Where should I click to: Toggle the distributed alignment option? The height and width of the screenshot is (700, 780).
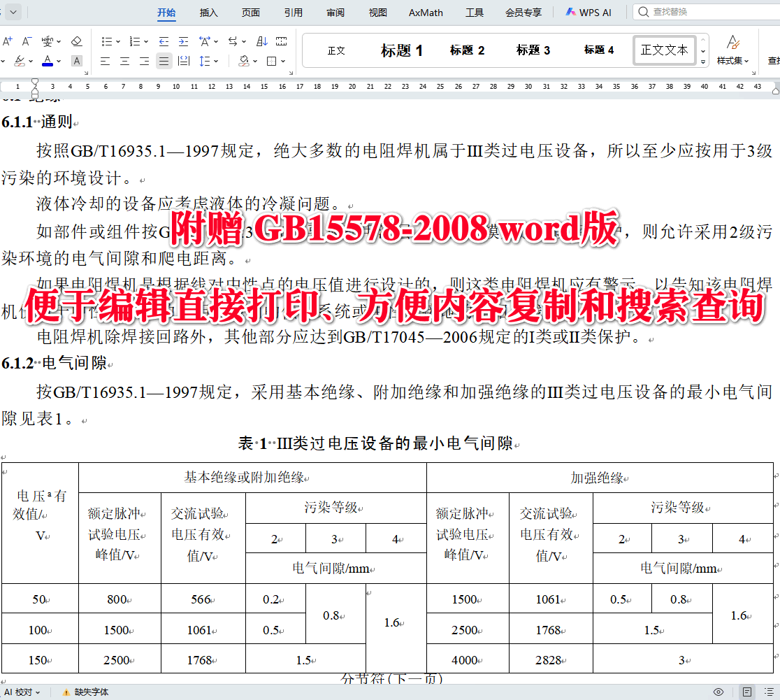point(184,61)
